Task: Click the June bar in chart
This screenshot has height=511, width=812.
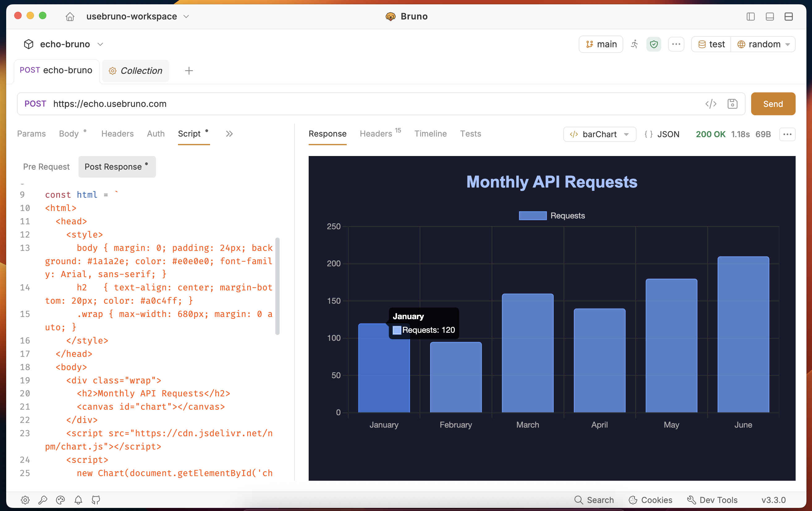Action: 743,335
